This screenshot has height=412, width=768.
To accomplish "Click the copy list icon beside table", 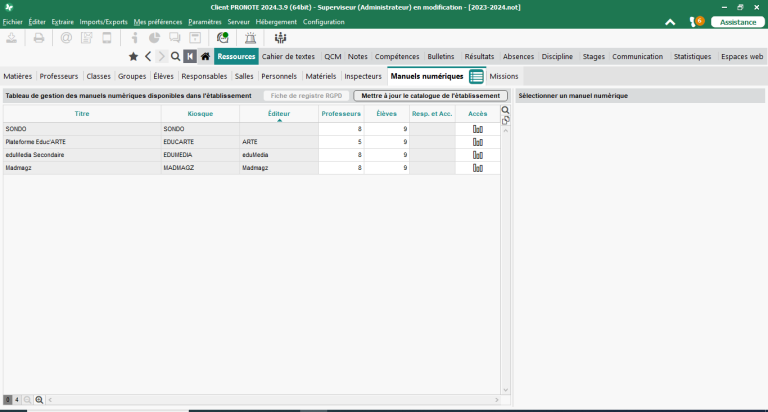I will click(x=505, y=120).
